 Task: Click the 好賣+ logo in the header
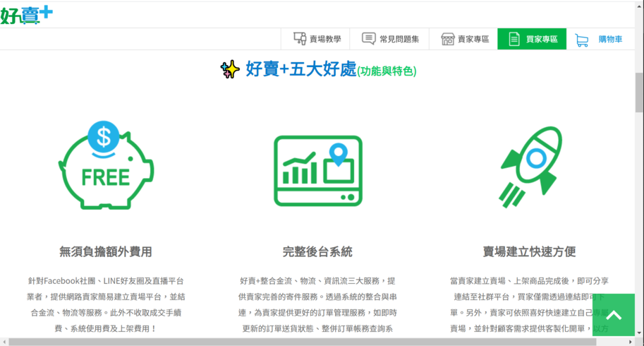(x=27, y=15)
